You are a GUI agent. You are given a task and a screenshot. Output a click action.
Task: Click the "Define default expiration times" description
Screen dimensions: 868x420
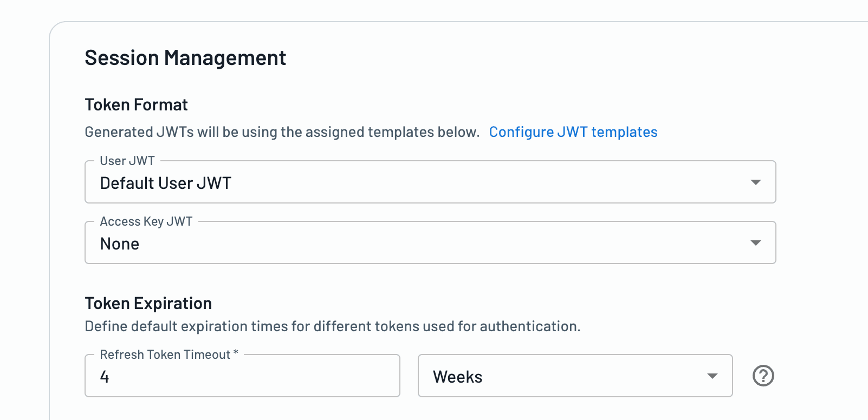click(x=332, y=326)
